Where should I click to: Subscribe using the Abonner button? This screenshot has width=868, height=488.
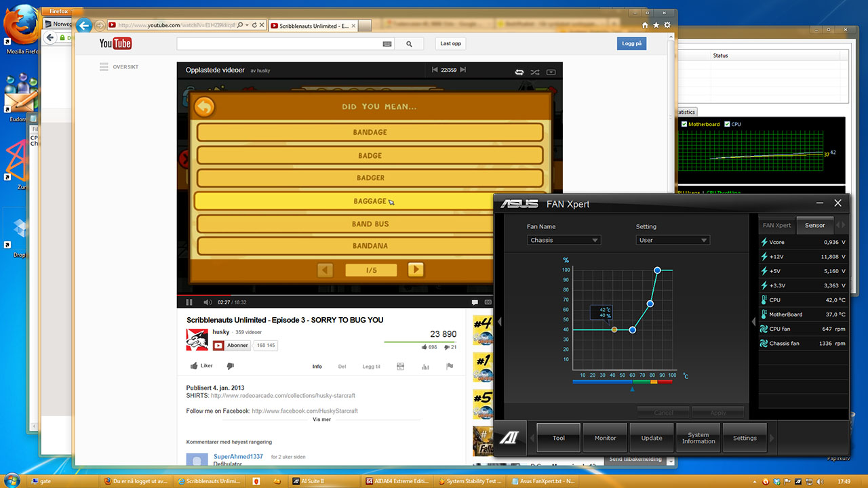(233, 346)
